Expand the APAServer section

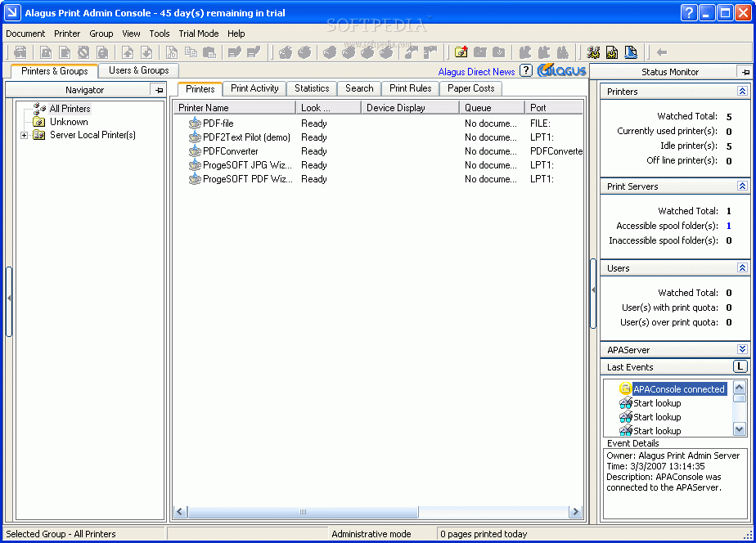[x=743, y=349]
